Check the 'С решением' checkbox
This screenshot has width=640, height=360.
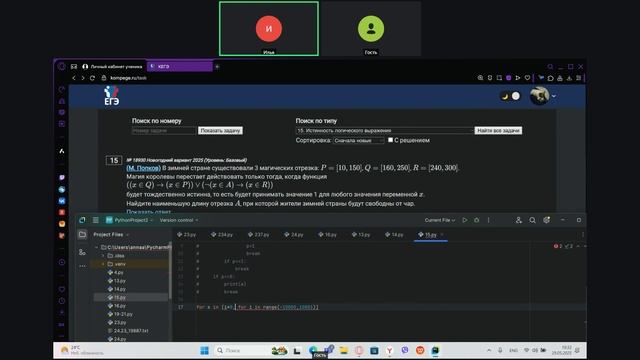coord(391,140)
